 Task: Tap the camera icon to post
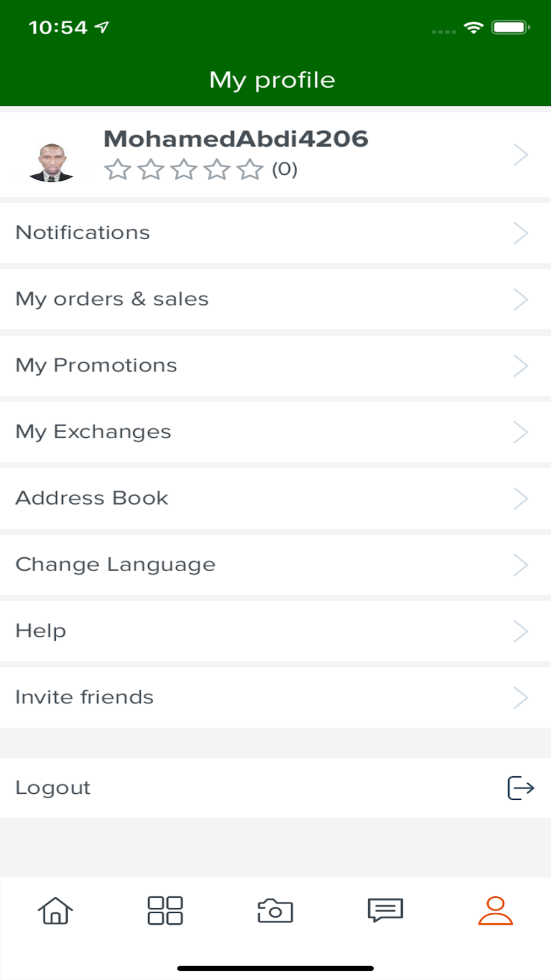coord(275,910)
